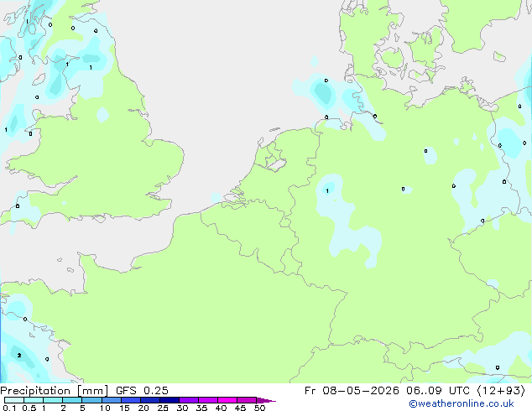
Task: Click the '10' legend scale number
Action: pos(105,408)
